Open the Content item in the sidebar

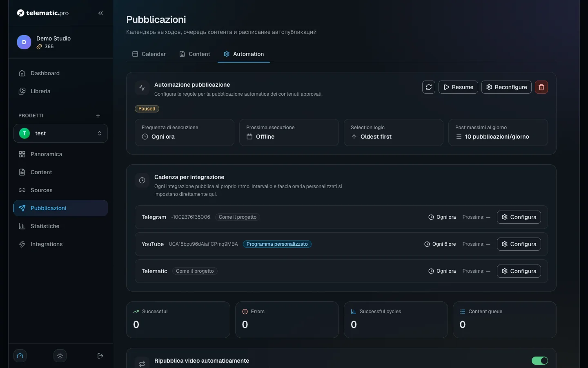60,172
